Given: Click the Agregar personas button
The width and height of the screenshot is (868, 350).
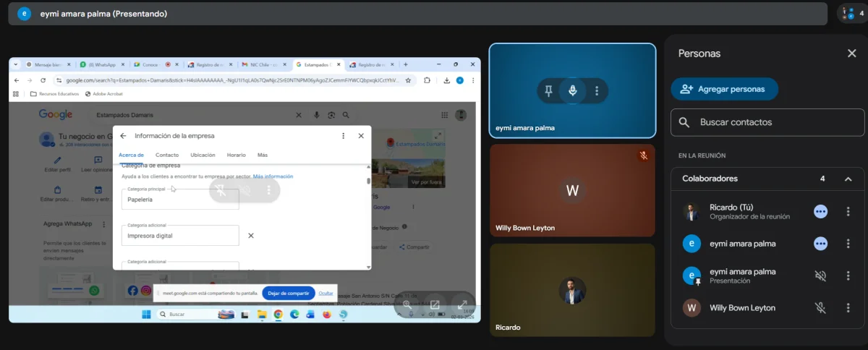Looking at the screenshot, I should 724,89.
